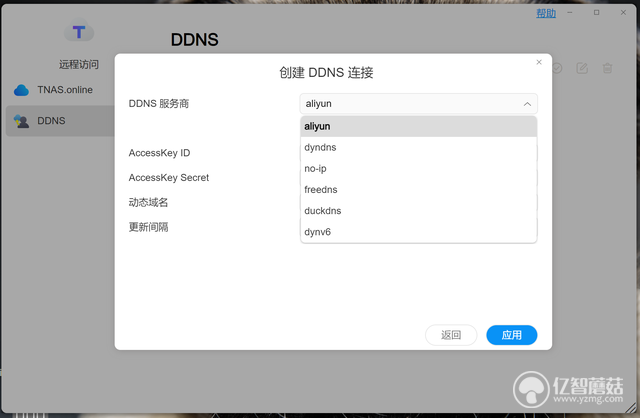
Task: Click the AccessKey ID label
Action: [159, 153]
